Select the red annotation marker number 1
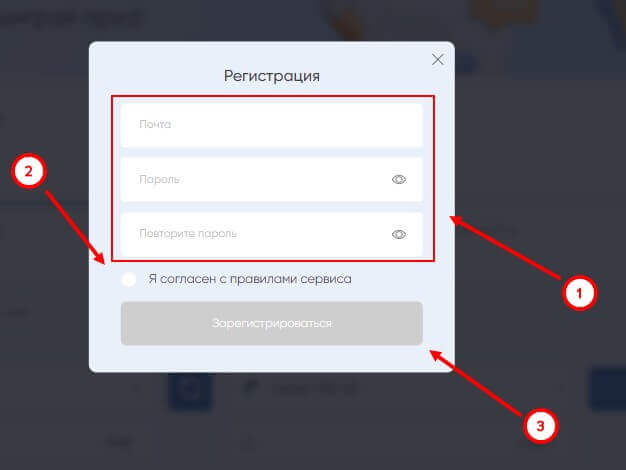The height and width of the screenshot is (470, 626). tap(579, 293)
